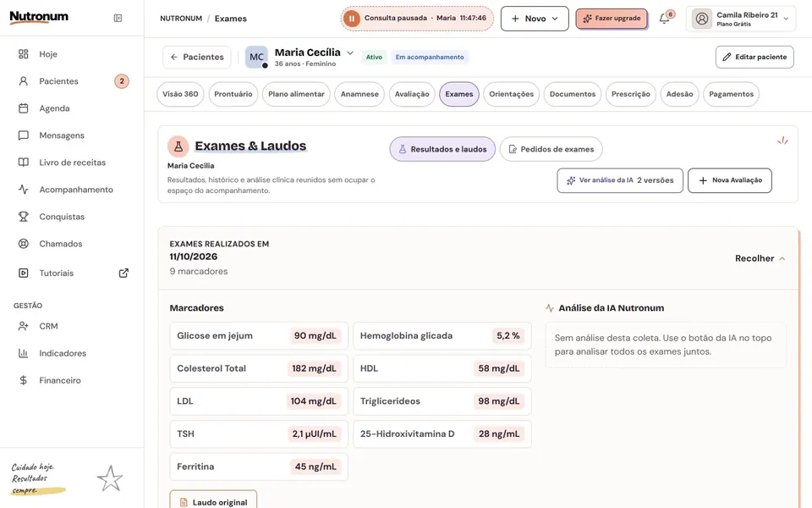This screenshot has width=812, height=508.
Task: Go back to Pacientes list
Action: click(197, 57)
